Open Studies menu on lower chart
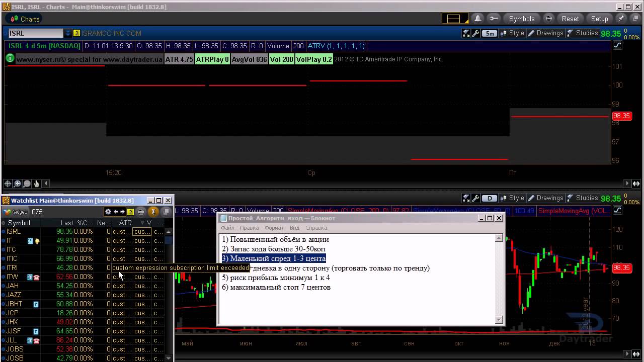644x362 pixels. 583,198
